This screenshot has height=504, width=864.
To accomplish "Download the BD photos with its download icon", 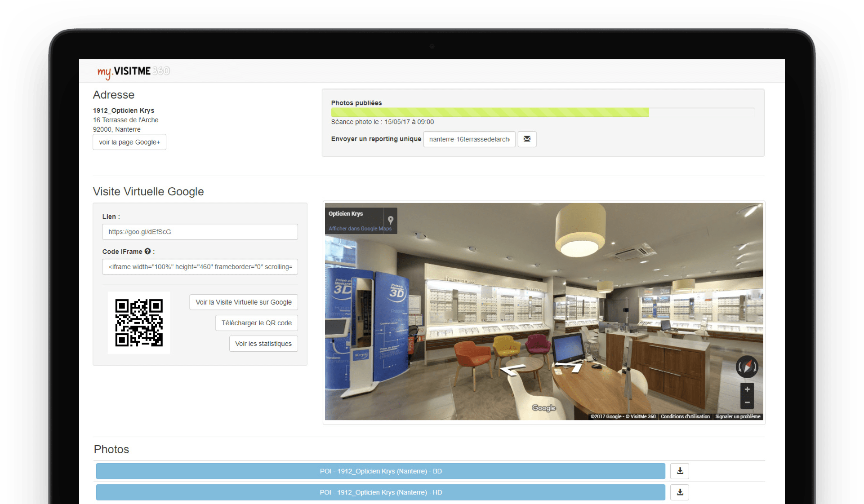I will tap(680, 471).
